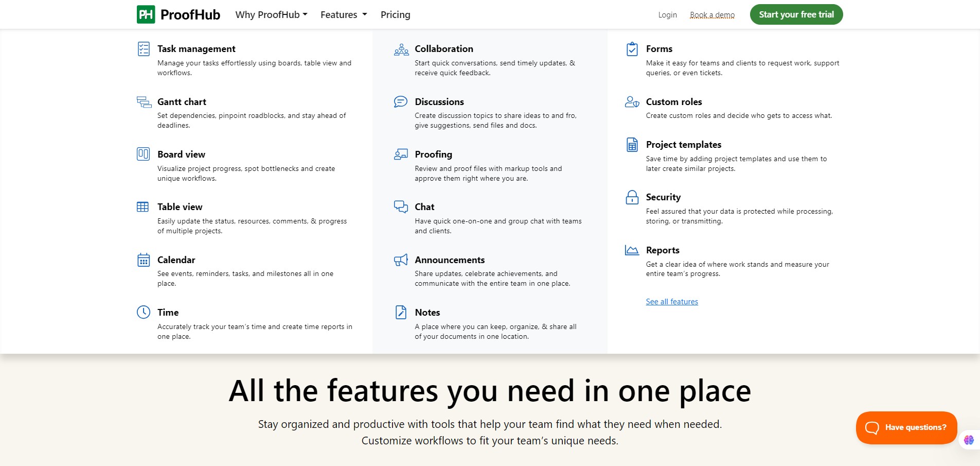The image size is (980, 466).
Task: Open the Announcements feature page
Action: tap(450, 260)
